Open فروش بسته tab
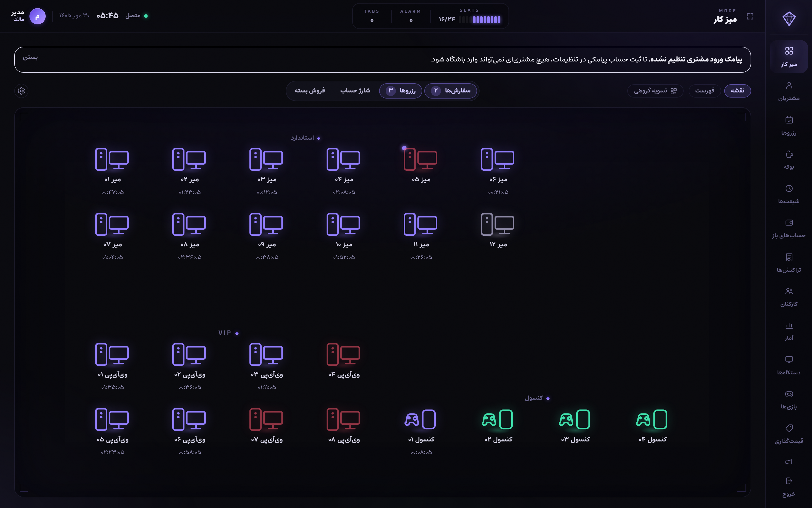812x508 pixels. pos(310,91)
